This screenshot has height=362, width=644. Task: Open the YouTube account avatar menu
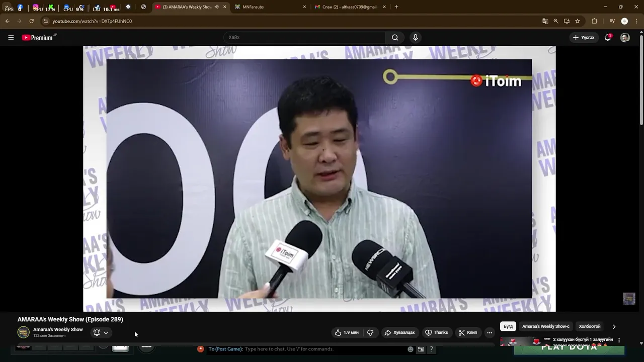coord(625,37)
